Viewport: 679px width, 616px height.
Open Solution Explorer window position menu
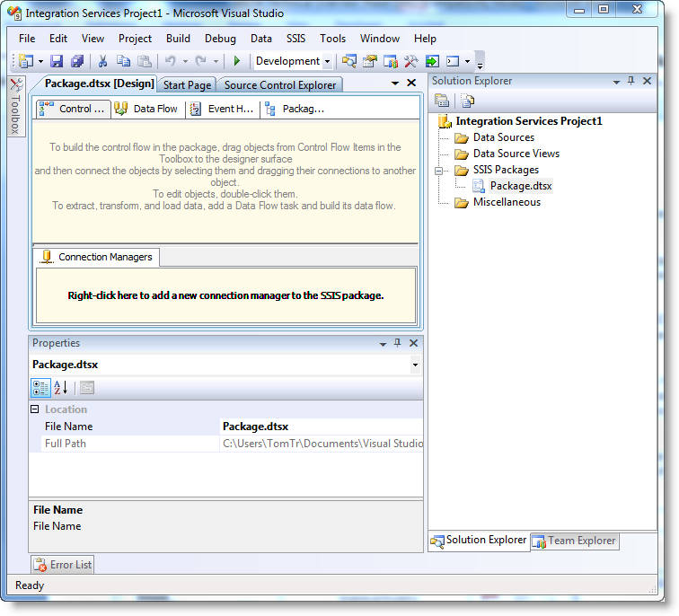616,82
